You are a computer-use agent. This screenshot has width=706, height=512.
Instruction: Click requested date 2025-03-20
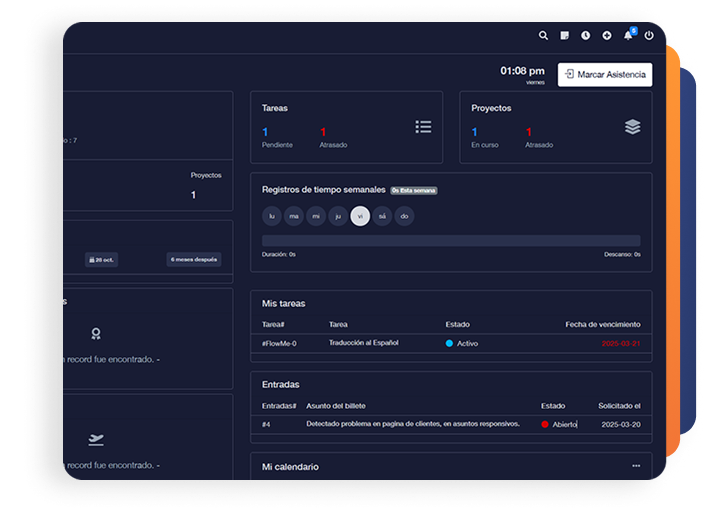[x=621, y=425]
